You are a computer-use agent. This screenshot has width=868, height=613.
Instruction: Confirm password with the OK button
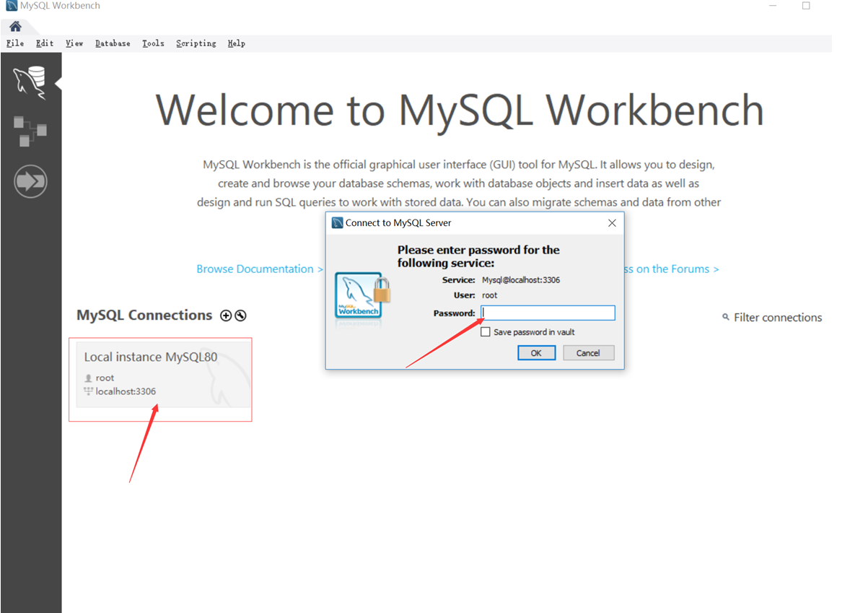tap(536, 353)
